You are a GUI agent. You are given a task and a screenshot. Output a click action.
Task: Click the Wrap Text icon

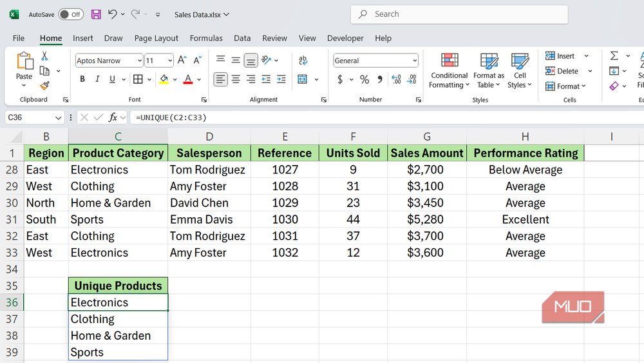click(x=303, y=61)
